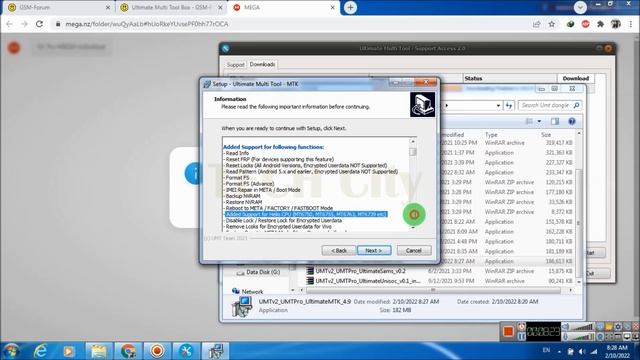This screenshot has height=360, width=640.
Task: Click the Status column header in Support Access
Action: [510, 78]
